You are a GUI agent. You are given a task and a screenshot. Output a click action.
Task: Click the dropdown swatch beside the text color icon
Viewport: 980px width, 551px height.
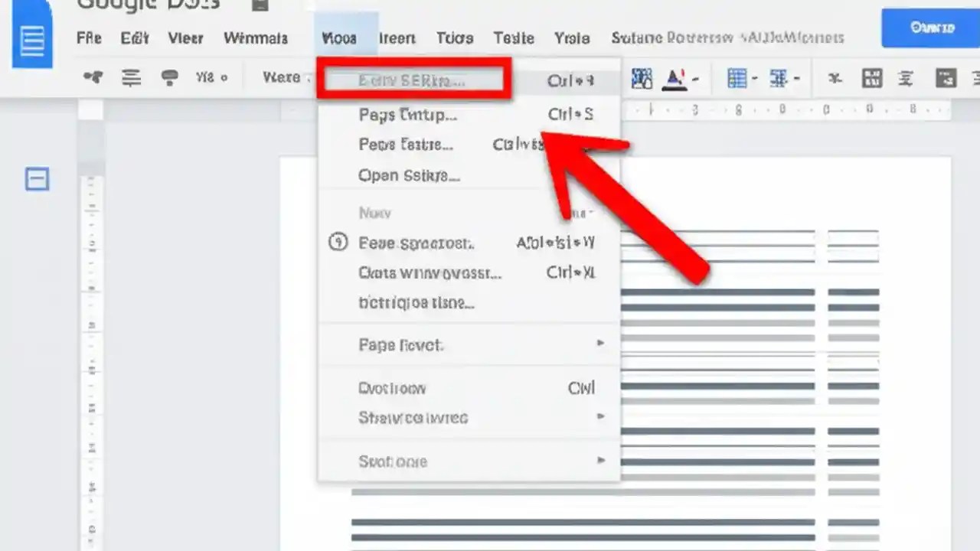[688, 79]
